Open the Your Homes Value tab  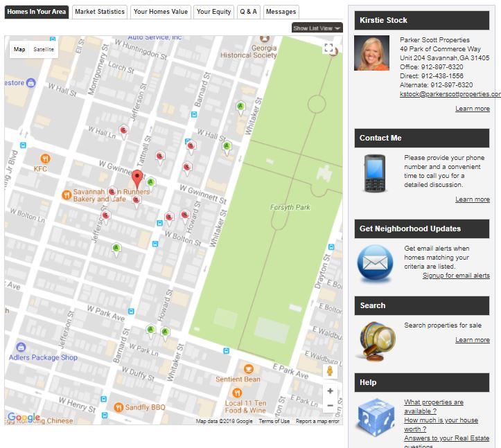click(160, 12)
